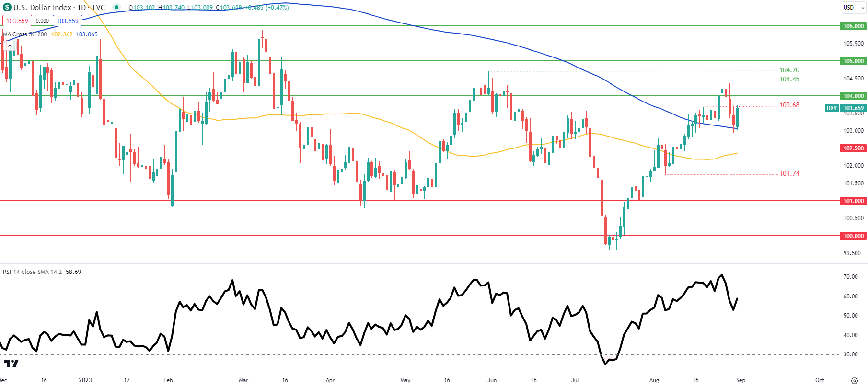The height and width of the screenshot is (387, 868).
Task: Click the current price 103.659 axis label
Action: click(854, 108)
